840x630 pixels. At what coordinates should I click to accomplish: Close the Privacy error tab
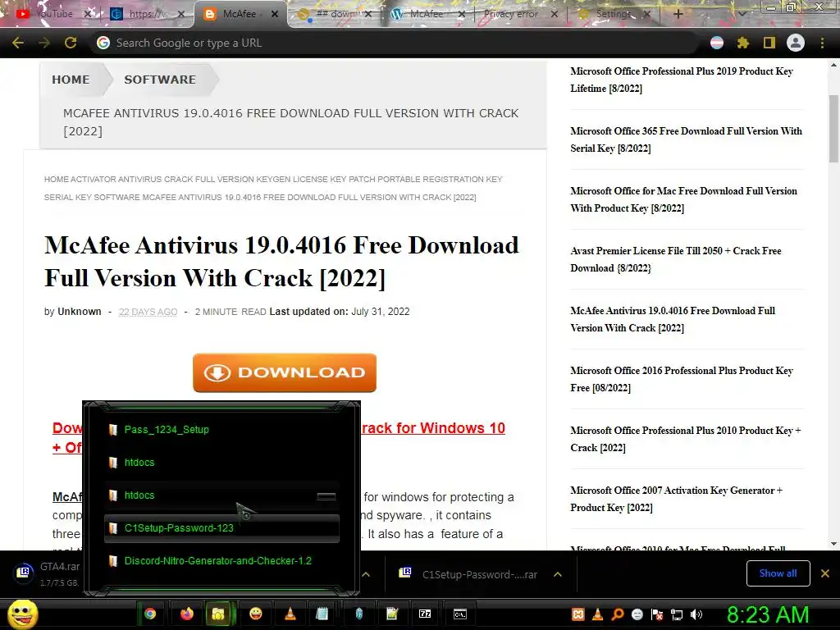tap(555, 14)
